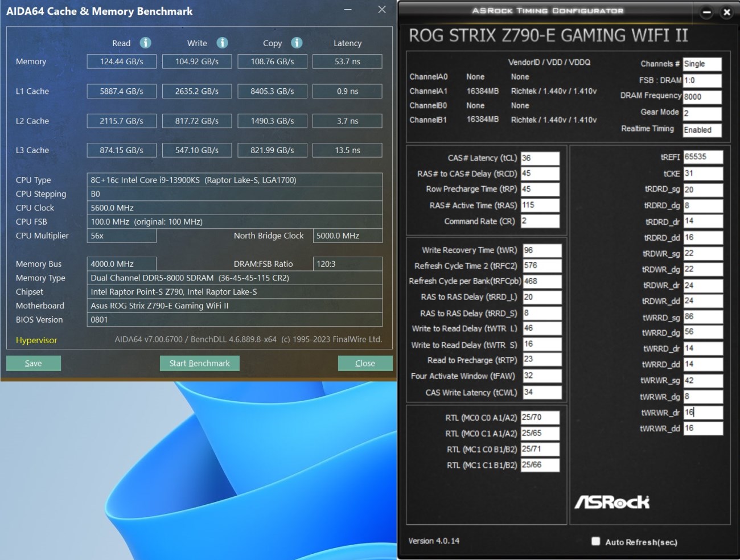Image resolution: width=740 pixels, height=560 pixels.
Task: Click the CPU Type value field
Action: pos(235,180)
